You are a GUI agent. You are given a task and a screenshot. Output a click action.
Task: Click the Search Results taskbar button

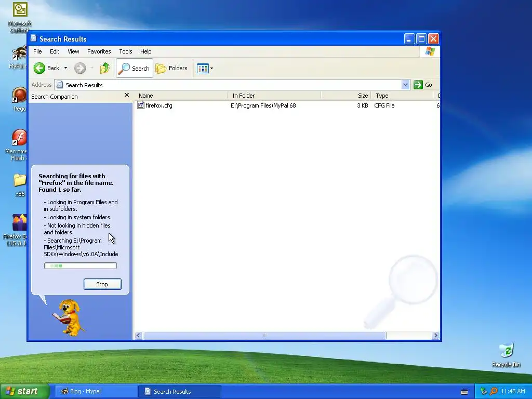click(x=180, y=392)
